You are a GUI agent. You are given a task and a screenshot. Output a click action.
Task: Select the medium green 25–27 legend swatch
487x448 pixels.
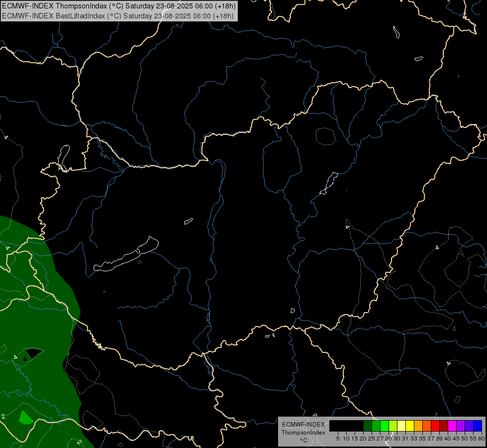click(376, 426)
